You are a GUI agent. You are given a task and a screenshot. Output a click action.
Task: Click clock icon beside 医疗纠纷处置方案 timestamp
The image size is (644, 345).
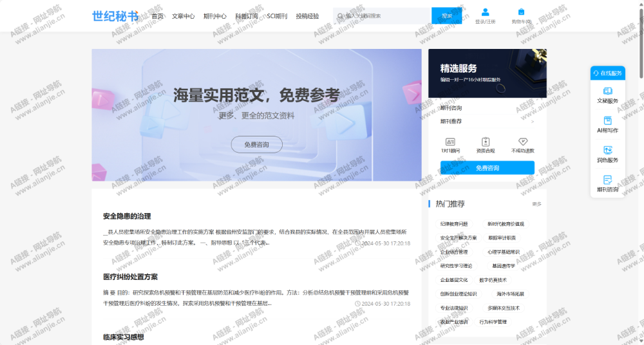point(357,304)
